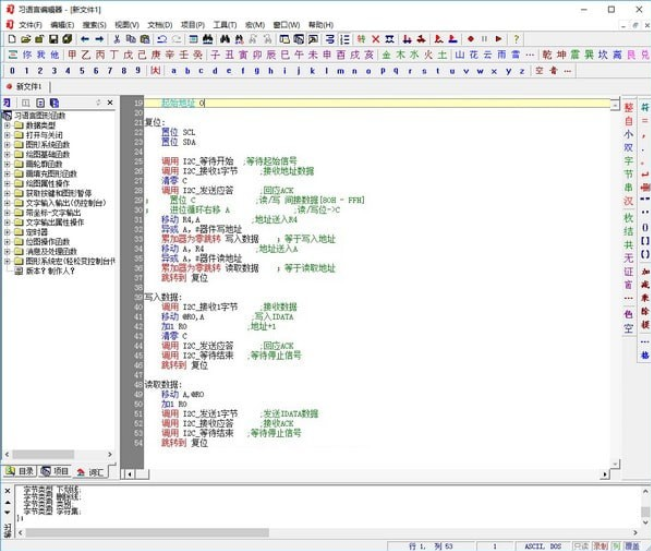Image resolution: width=651 pixels, height=551 pixels.
Task: Click the yellow question mark help icon
Action: tap(516, 39)
